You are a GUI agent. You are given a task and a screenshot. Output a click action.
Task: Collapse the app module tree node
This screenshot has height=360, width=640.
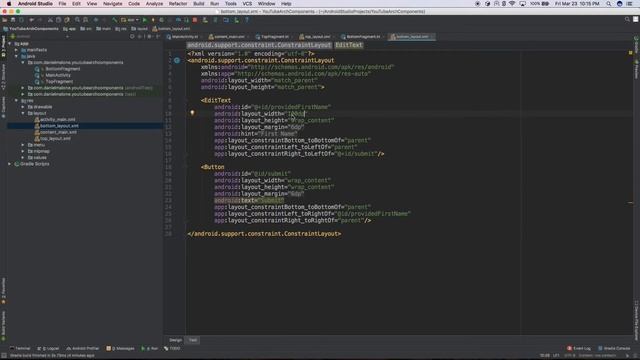click(x=10, y=43)
